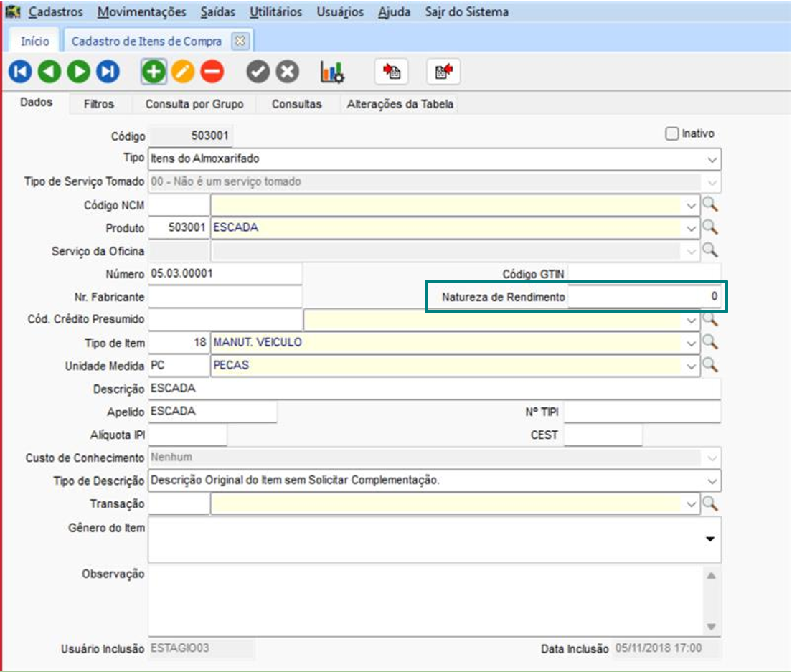
Task: Click the checkmark confirm icon in toolbar
Action: pos(258,72)
